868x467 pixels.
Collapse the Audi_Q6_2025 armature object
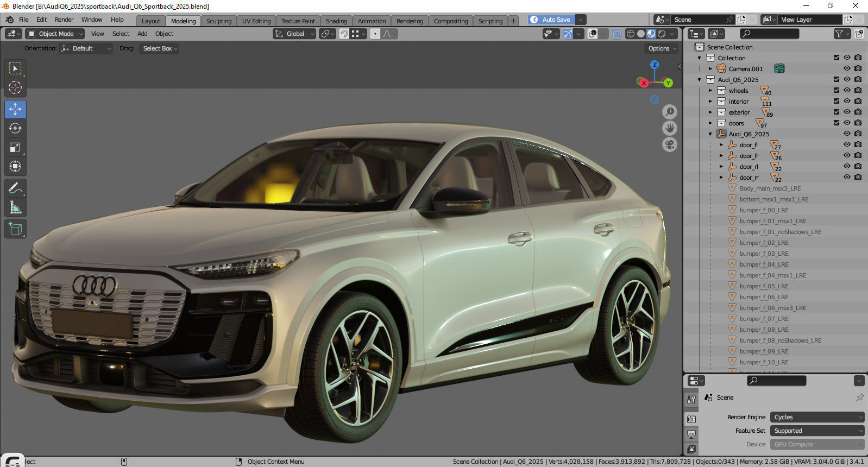point(710,134)
